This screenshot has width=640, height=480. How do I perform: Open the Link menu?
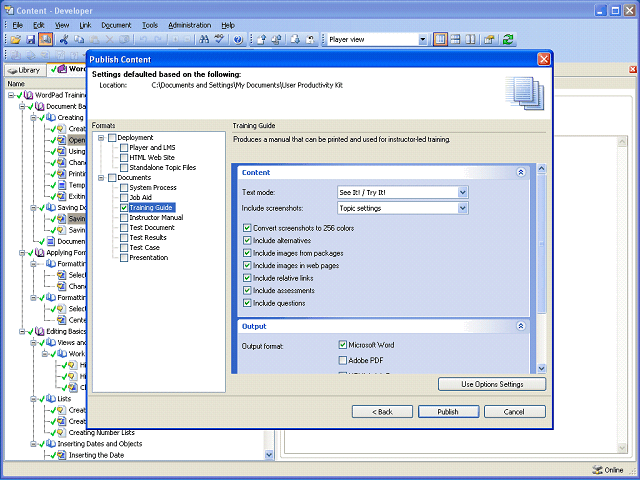click(85, 25)
